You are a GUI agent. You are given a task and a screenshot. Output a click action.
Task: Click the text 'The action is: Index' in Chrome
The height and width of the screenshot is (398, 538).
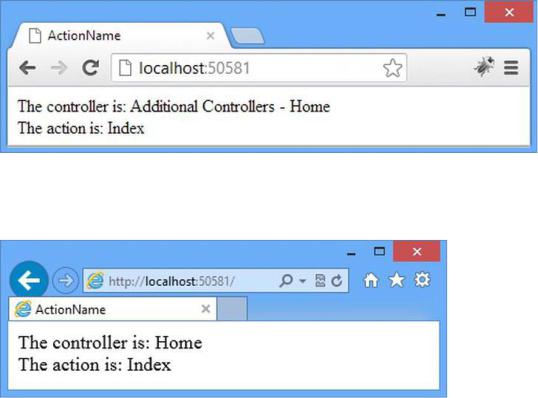81,128
